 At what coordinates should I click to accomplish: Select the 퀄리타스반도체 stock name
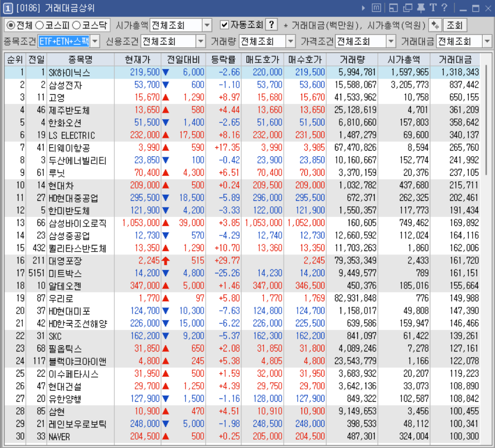[77, 248]
